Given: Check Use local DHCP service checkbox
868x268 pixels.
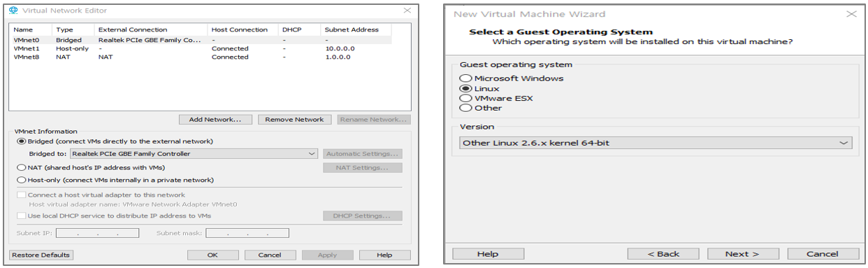Looking at the screenshot, I should coord(22,216).
